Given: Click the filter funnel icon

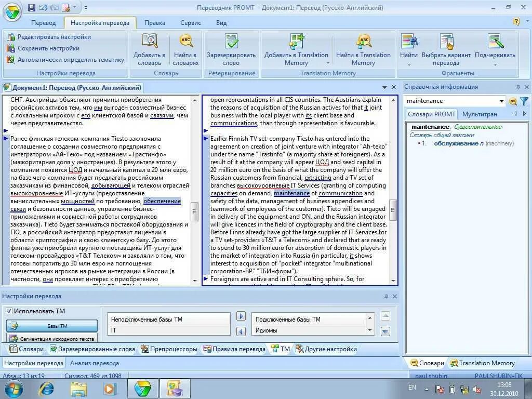Looking at the screenshot, I should click(x=524, y=101).
